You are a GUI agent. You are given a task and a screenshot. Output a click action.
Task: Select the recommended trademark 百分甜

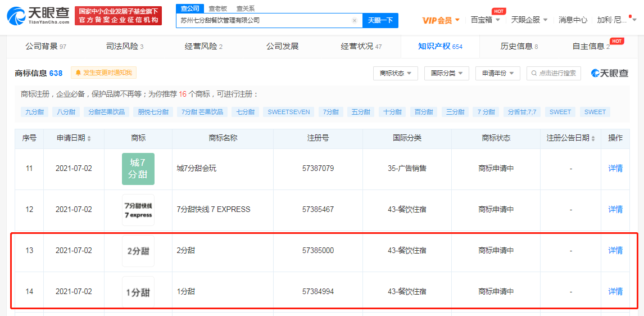tap(424, 112)
